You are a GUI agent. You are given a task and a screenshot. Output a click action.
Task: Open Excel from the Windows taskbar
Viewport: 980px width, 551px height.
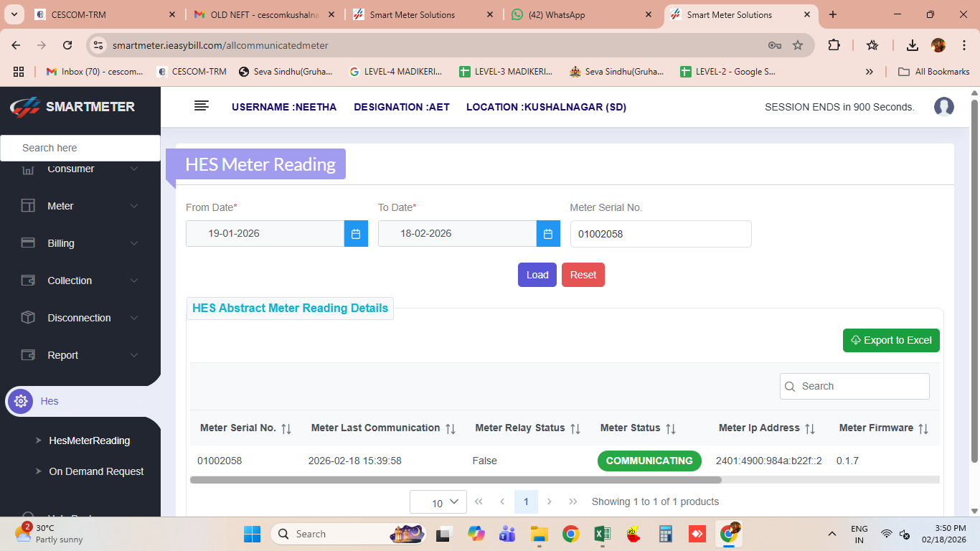[602, 534]
